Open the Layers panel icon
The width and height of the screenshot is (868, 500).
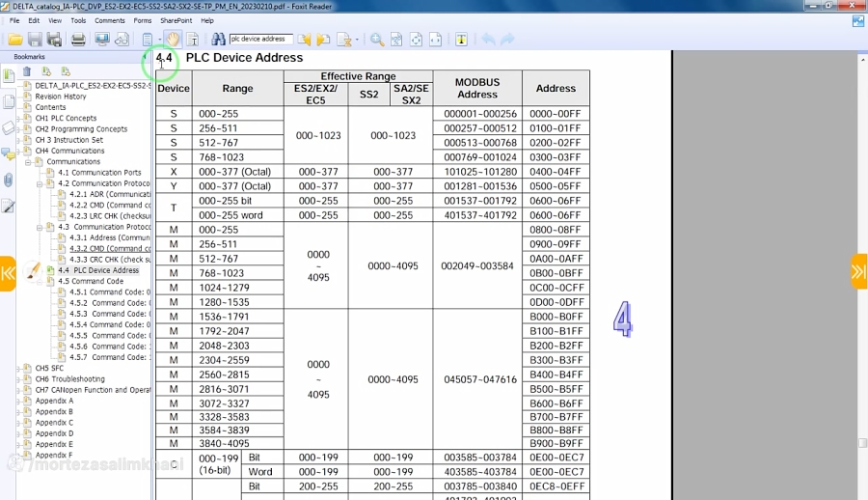pos(8,127)
